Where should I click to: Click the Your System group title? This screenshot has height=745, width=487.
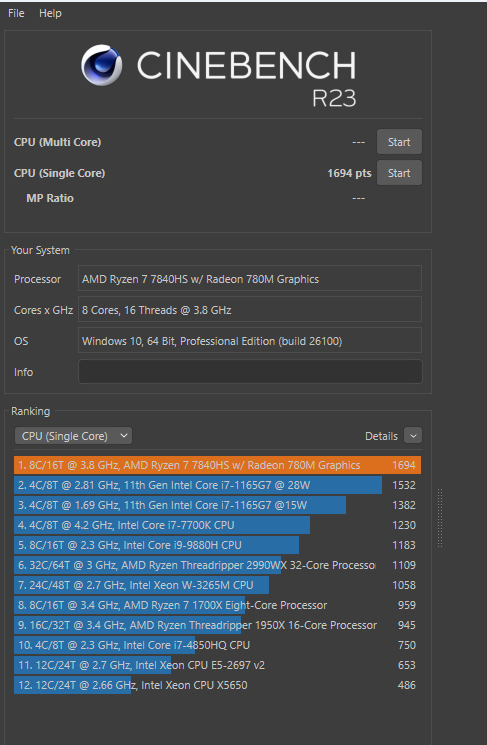tap(40, 250)
